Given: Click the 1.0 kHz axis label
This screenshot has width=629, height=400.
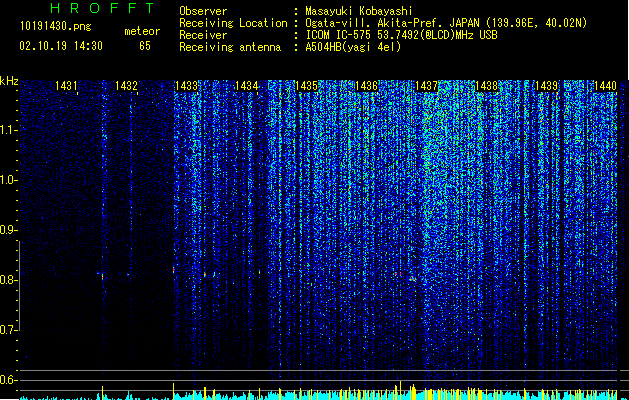Looking at the screenshot, I should [9, 180].
